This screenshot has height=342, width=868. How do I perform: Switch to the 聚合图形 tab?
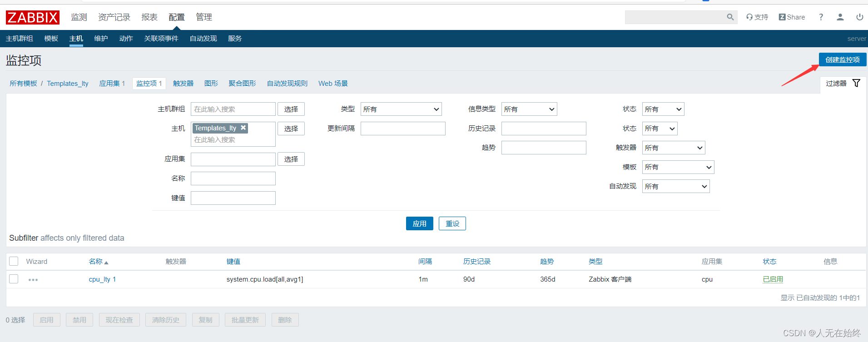point(242,84)
